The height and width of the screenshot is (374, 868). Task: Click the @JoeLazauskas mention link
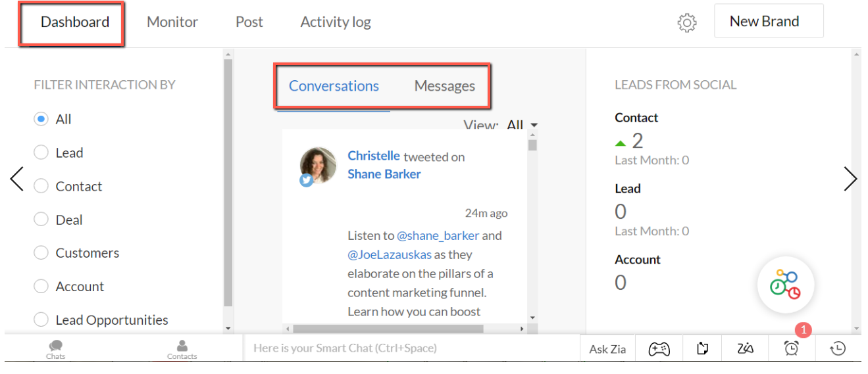tap(390, 254)
